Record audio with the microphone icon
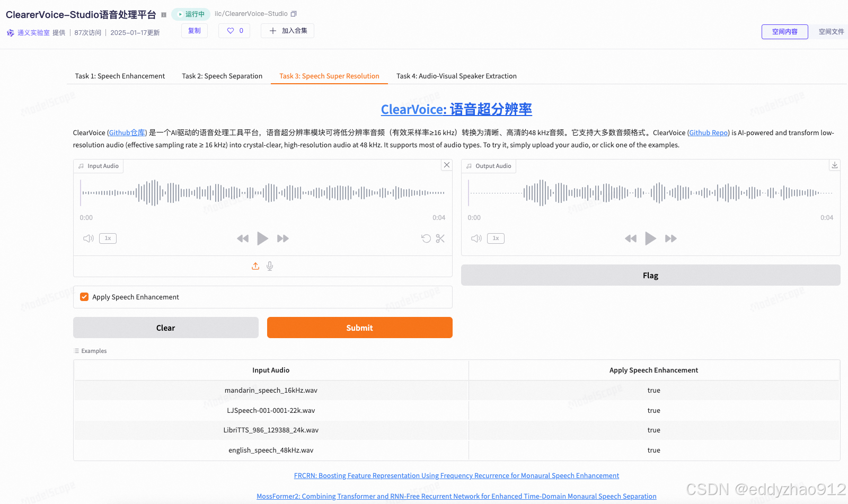Screen dimensions: 848x504 click(x=270, y=266)
